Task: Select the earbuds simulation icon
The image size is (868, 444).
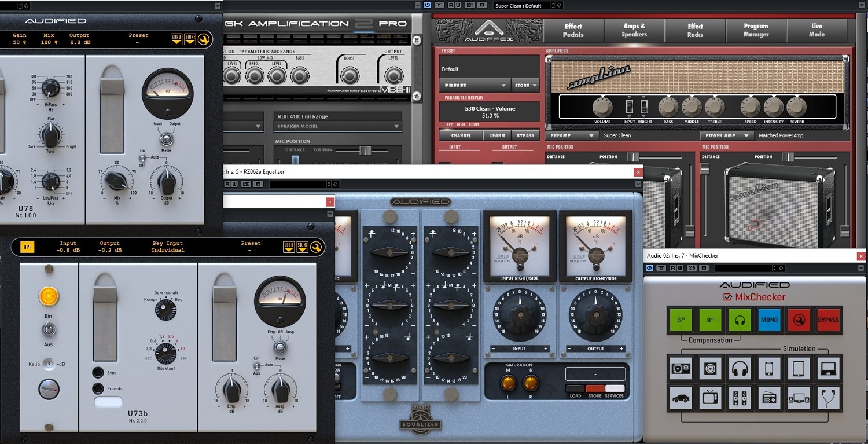Action: coord(827,398)
